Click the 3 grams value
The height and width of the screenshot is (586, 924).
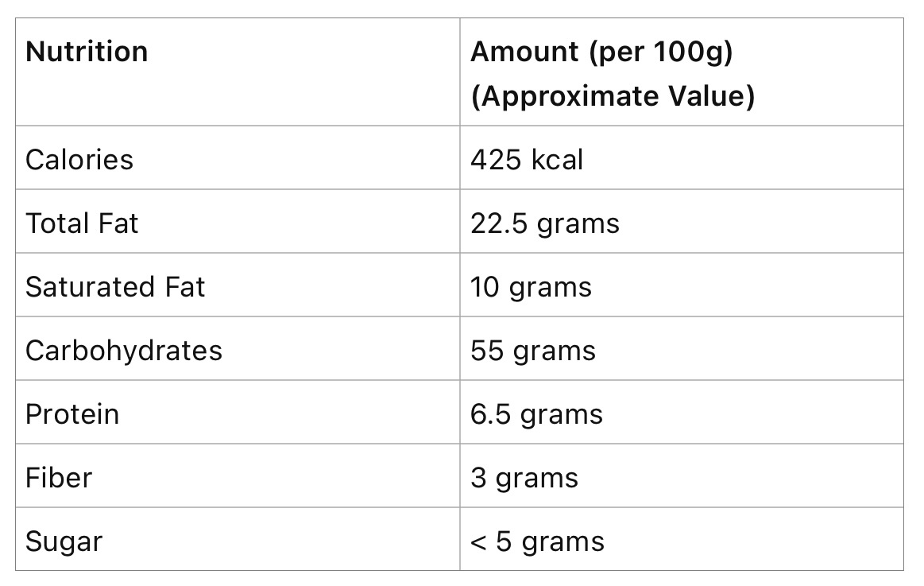click(524, 477)
